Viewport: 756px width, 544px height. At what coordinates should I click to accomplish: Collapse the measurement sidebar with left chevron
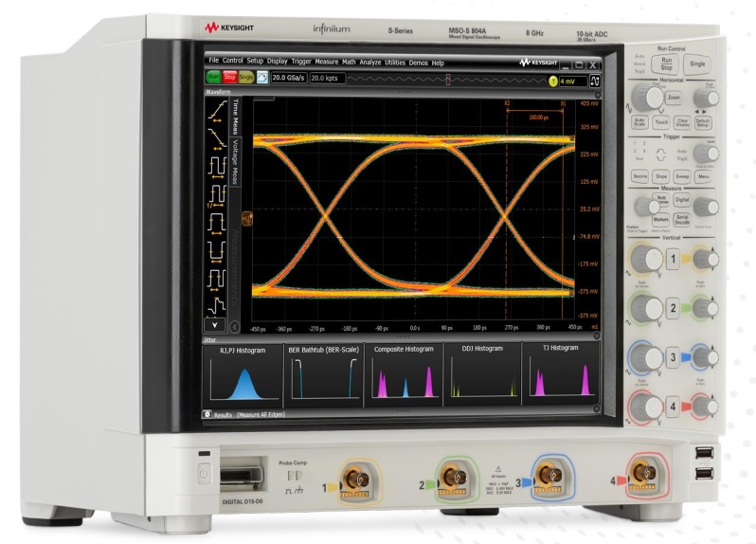point(235,329)
